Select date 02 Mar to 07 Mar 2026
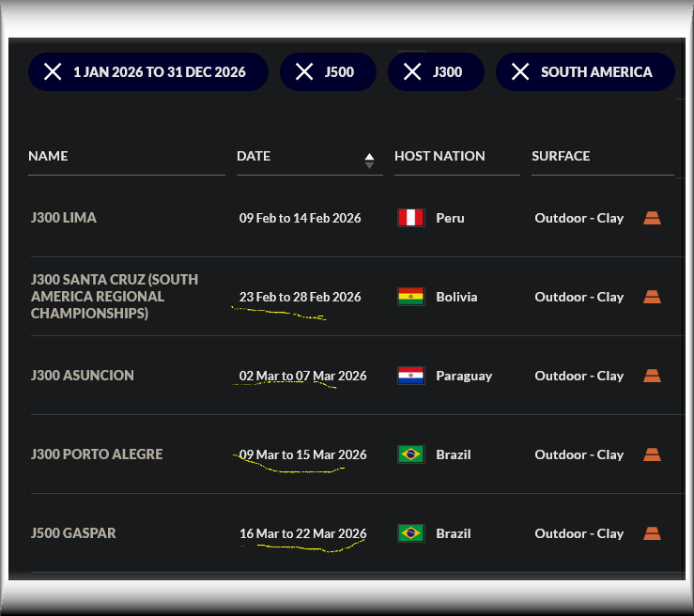This screenshot has height=616, width=694. point(302,376)
